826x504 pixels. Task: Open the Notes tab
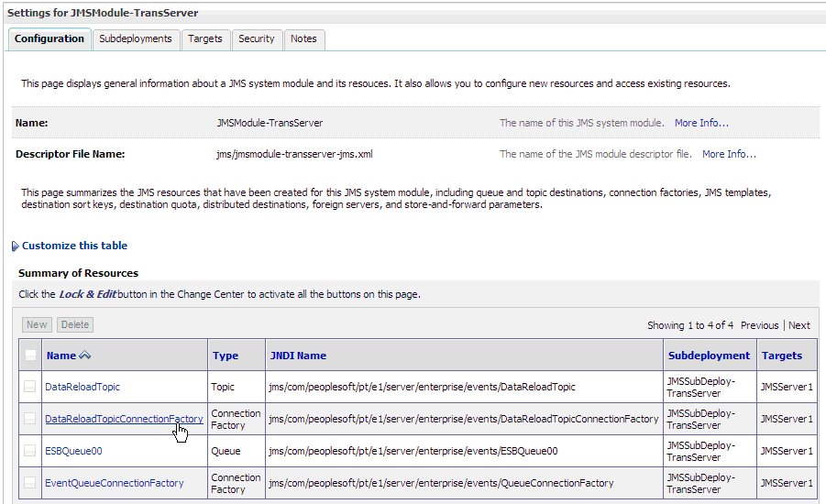[x=303, y=39]
